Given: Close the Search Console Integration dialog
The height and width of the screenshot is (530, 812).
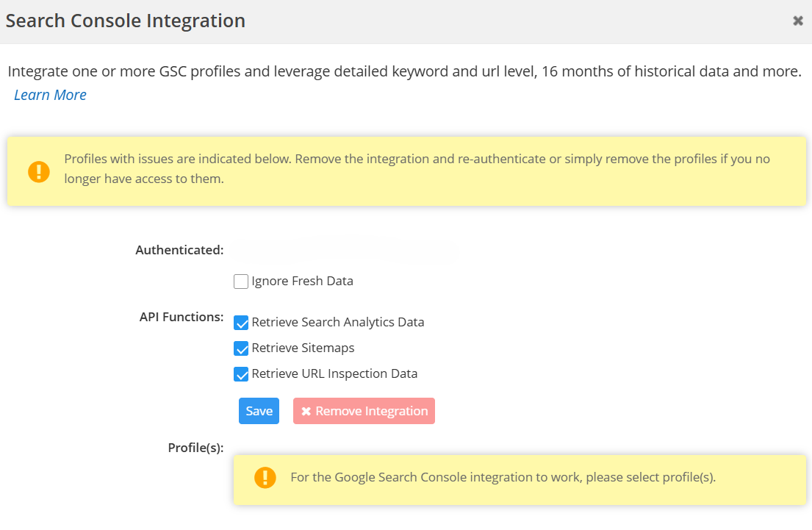Looking at the screenshot, I should click(x=797, y=21).
